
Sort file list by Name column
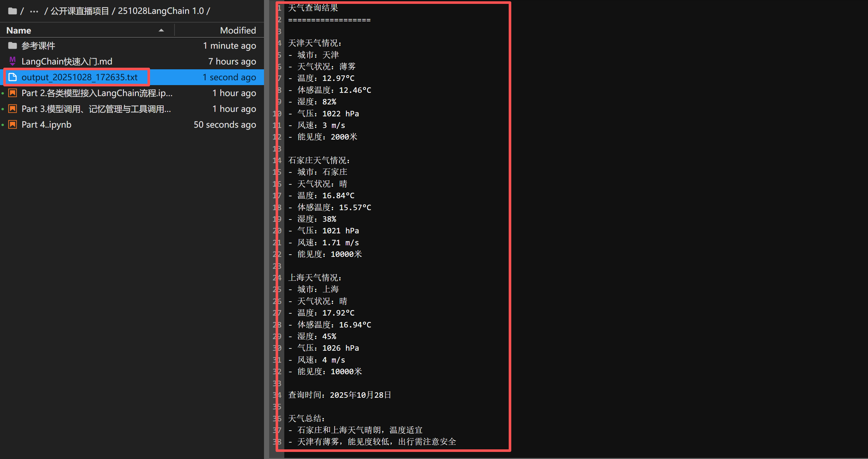coord(19,30)
